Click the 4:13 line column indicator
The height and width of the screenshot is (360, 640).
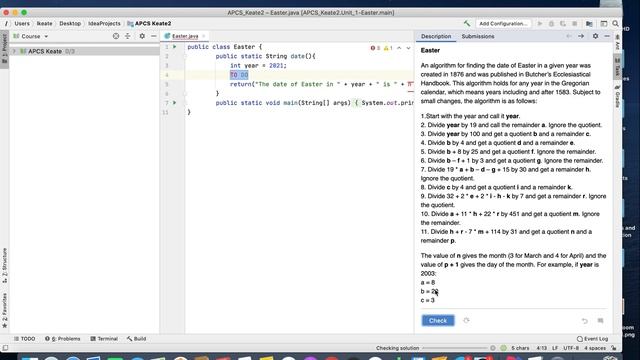click(542, 348)
